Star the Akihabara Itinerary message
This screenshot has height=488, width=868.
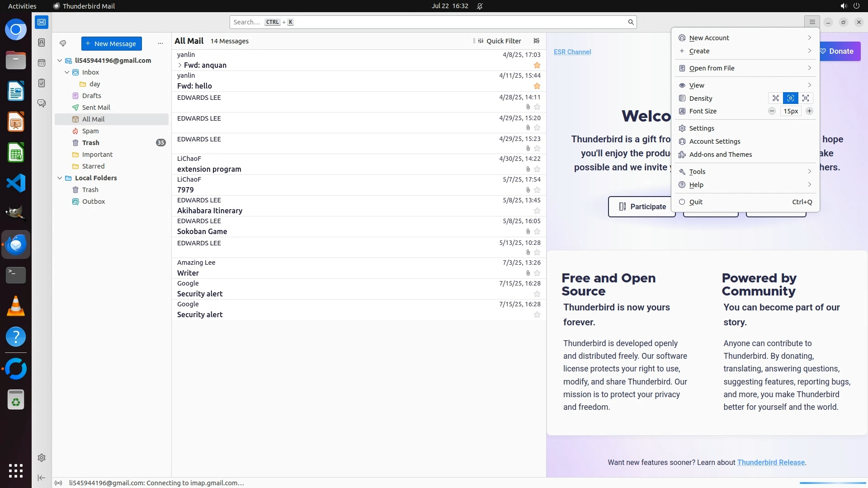tap(537, 211)
